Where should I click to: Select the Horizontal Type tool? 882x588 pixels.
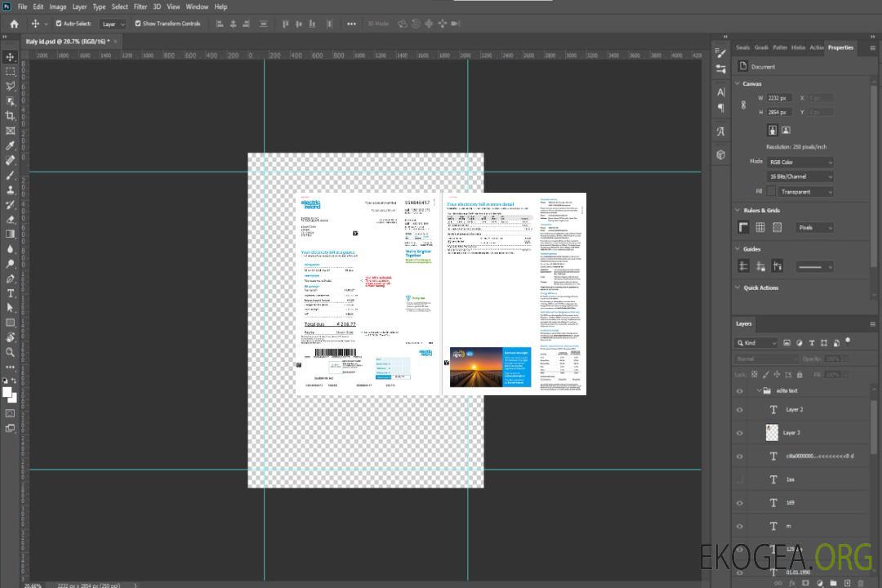pyautogui.click(x=10, y=293)
